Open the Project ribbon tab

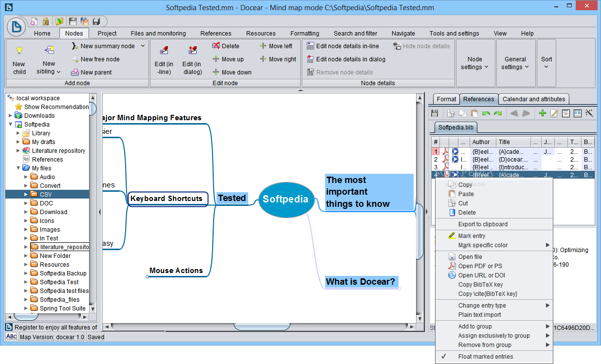point(107,33)
